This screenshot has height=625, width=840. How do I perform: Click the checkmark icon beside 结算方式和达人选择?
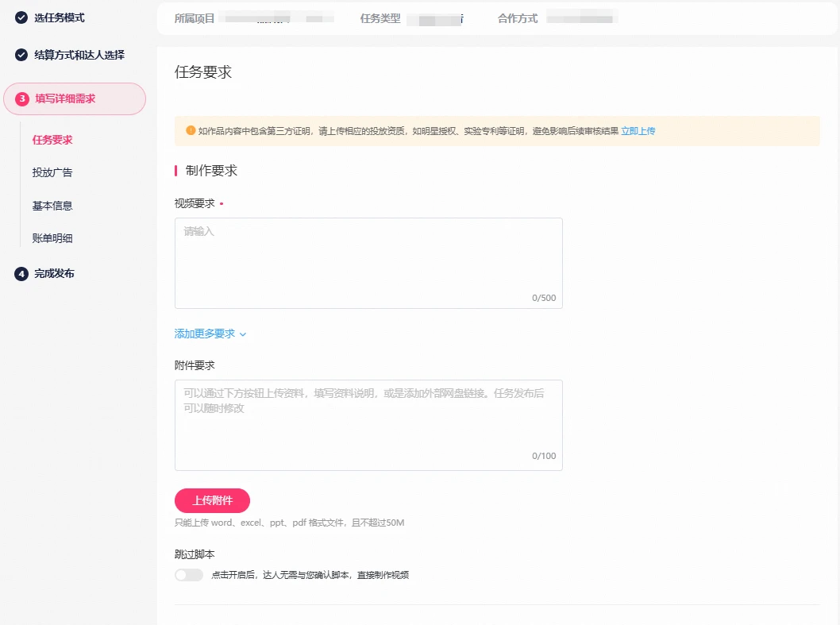pos(21,55)
